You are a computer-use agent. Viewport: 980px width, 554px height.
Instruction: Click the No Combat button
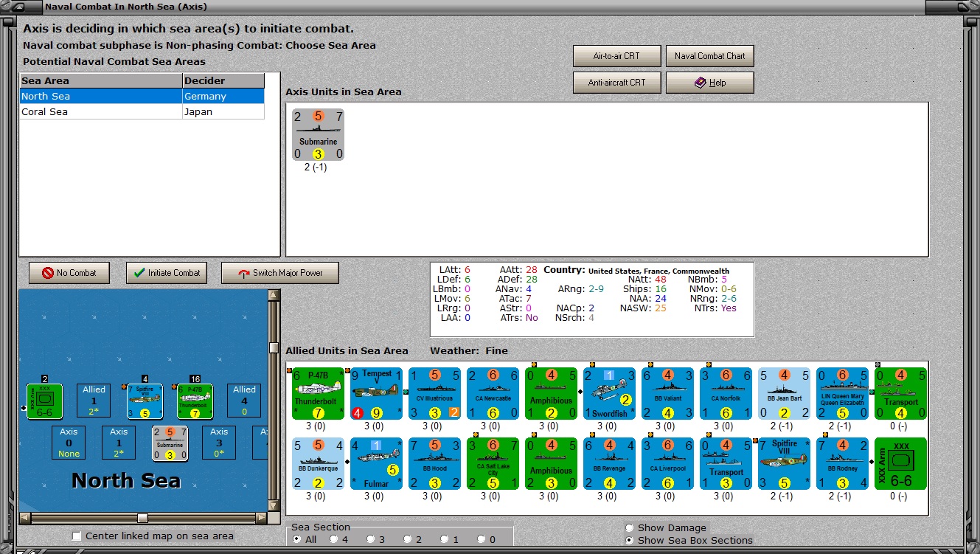pyautogui.click(x=69, y=273)
